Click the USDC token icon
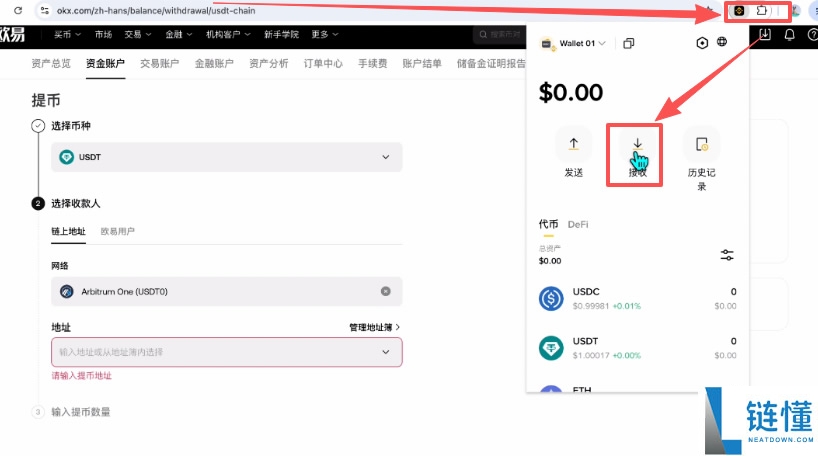Image resolution: width=818 pixels, height=456 pixels. pos(551,298)
